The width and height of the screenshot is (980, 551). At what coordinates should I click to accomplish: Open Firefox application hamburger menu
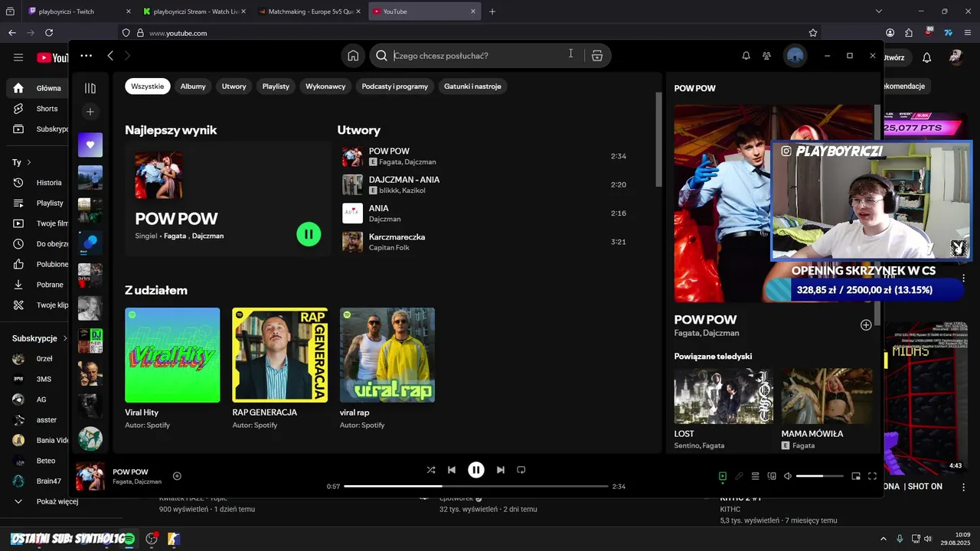pos(968,33)
